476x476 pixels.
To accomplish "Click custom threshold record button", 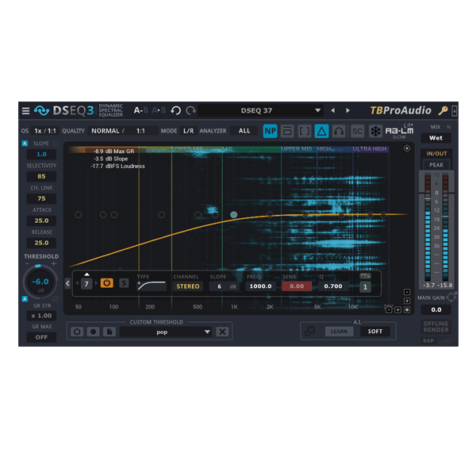I will pos(93,332).
